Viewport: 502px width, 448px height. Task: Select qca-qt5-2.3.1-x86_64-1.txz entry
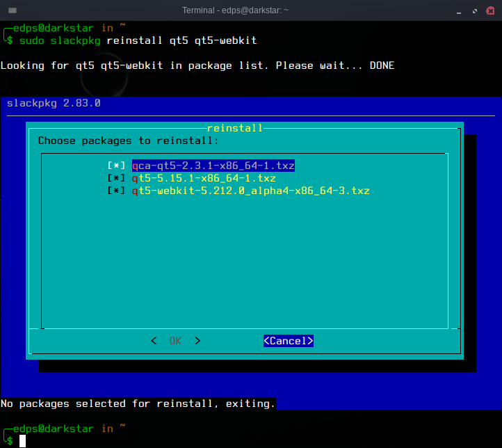pos(213,166)
